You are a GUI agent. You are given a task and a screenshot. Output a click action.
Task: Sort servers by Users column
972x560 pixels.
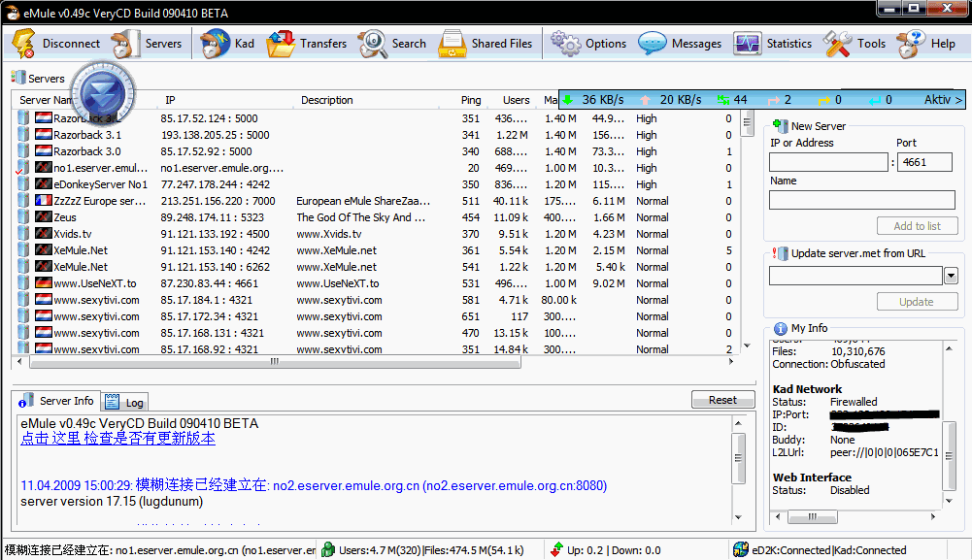coord(515,100)
